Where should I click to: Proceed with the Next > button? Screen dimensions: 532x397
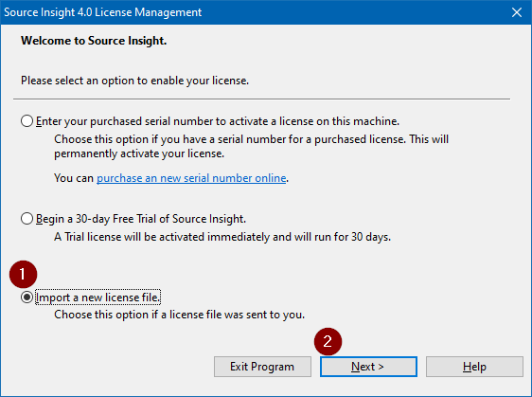coord(368,367)
